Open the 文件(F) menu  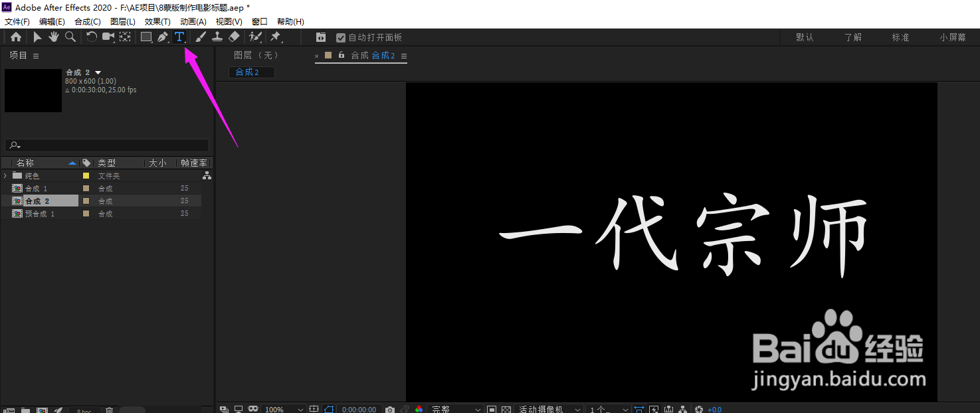click(x=17, y=22)
